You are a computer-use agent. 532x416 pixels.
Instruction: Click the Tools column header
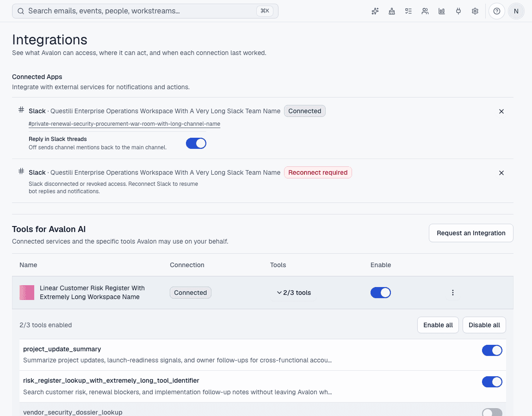(x=278, y=265)
